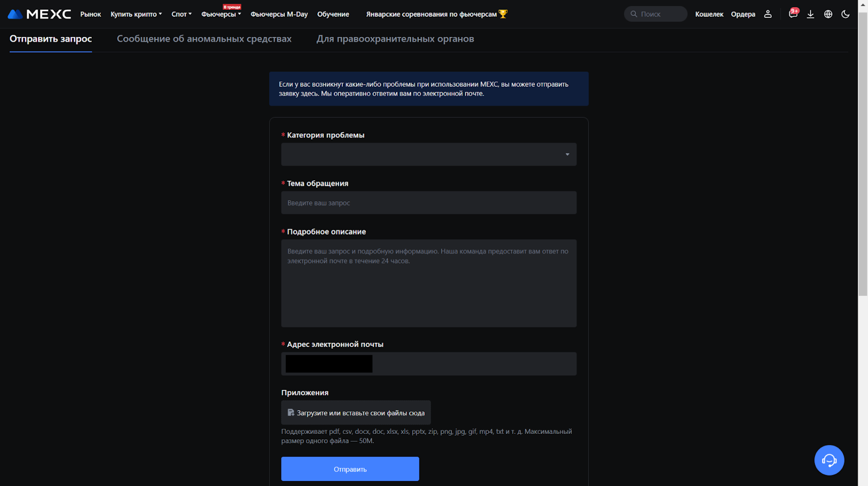Image resolution: width=868 pixels, height=486 pixels.
Task: Expand the Купить крипто menu
Action: [x=136, y=14]
